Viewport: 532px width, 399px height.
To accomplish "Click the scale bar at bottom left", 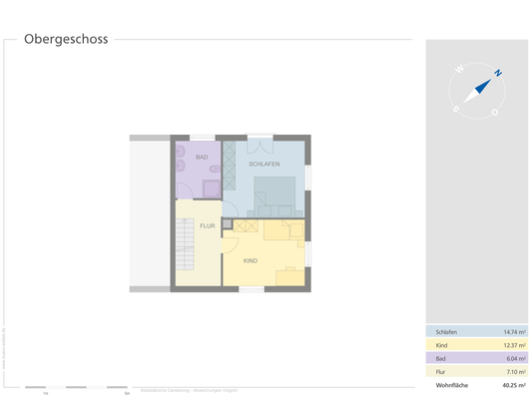I will (76, 387).
